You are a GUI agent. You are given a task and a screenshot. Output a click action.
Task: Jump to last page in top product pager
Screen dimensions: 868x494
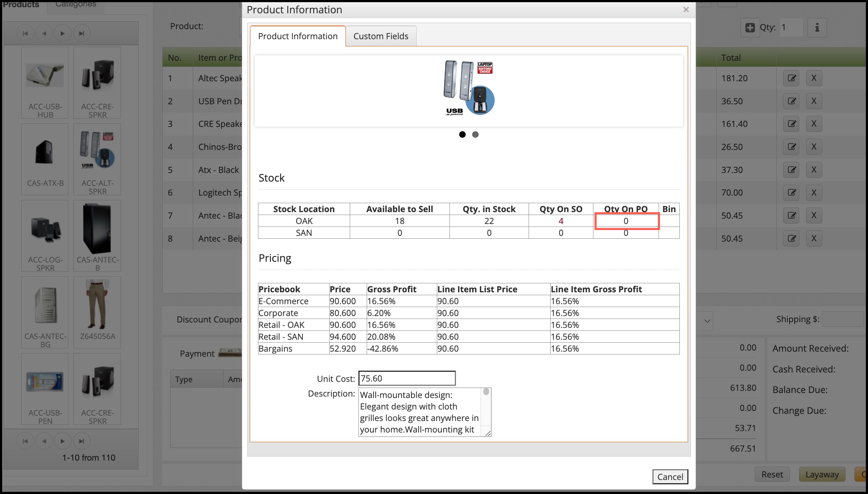(x=82, y=33)
